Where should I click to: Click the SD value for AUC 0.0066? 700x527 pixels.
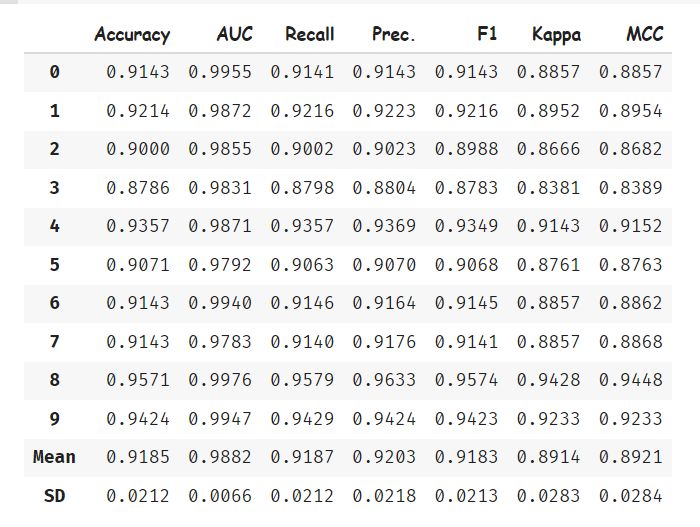[220, 495]
